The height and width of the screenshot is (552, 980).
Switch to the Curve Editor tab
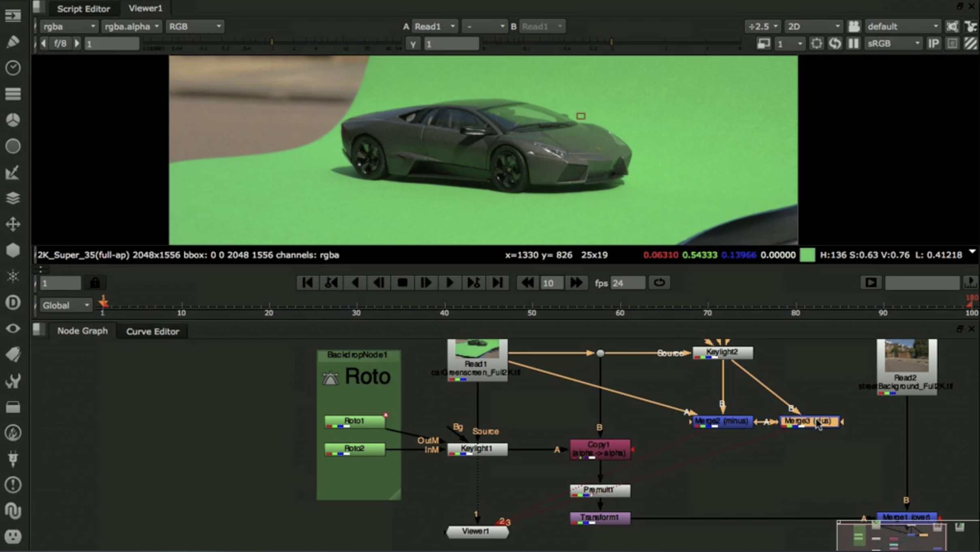click(152, 331)
